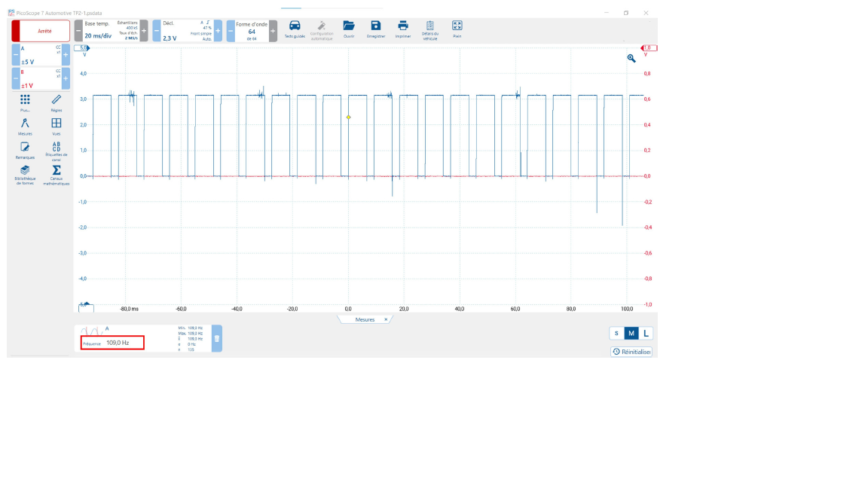Toggle the Arrêté capture button

[41, 31]
